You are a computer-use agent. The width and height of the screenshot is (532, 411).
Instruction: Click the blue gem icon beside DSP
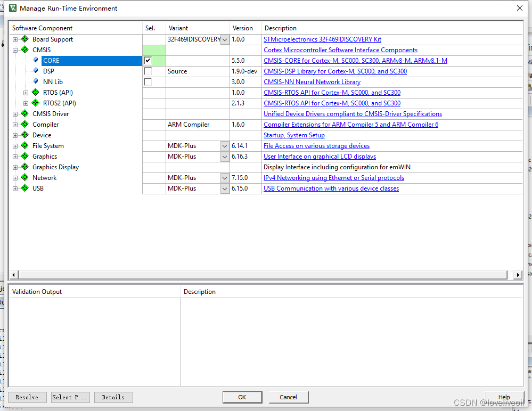pos(36,70)
